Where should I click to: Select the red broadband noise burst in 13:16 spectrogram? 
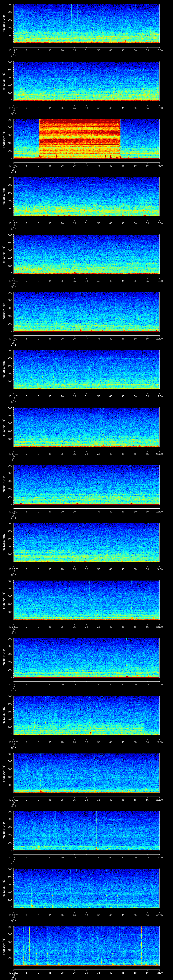[x=80, y=139]
